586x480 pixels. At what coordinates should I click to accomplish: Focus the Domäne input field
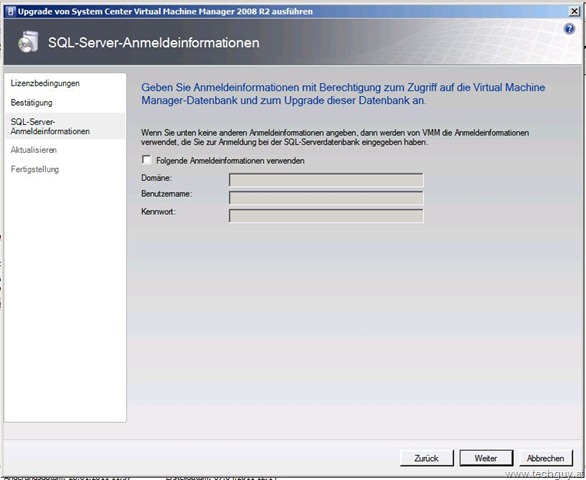click(x=326, y=180)
